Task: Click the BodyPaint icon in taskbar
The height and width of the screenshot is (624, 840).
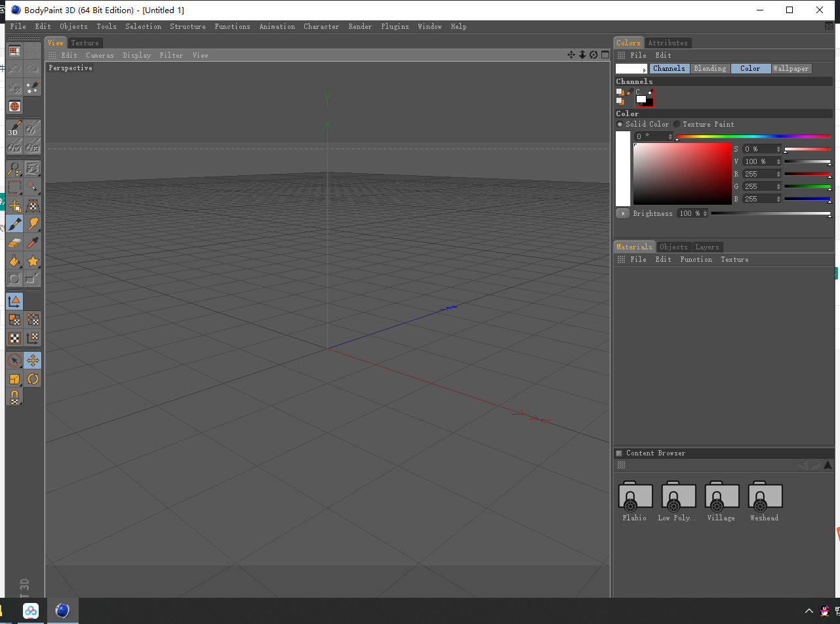Action: point(62,610)
